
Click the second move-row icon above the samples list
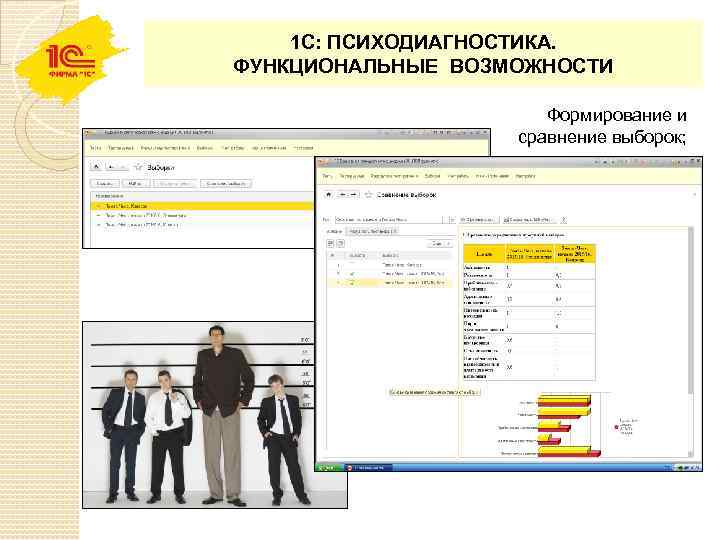[x=341, y=243]
